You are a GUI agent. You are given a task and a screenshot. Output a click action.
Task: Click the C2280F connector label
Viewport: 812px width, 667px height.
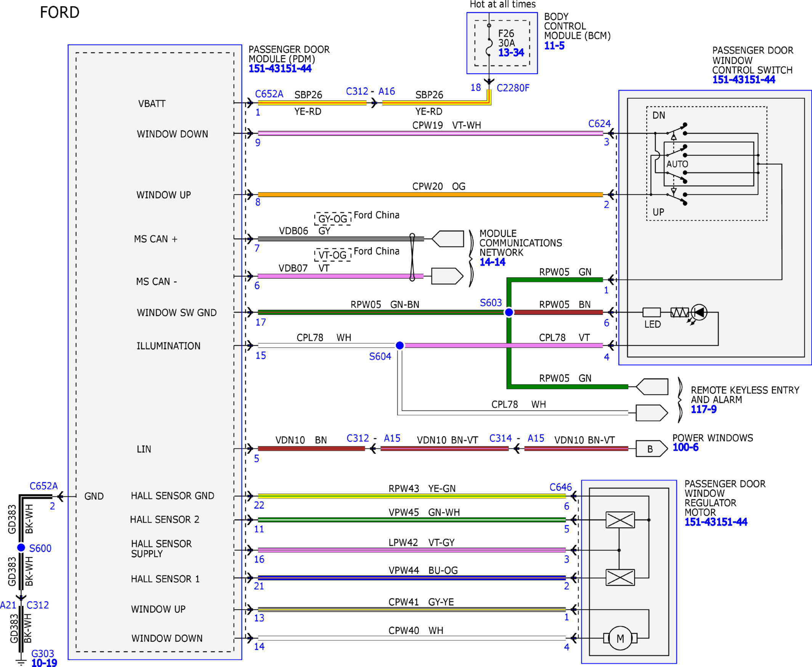click(513, 88)
